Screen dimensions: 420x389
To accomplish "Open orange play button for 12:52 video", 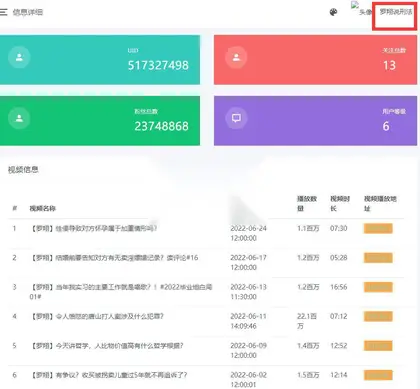I will 378,346.
